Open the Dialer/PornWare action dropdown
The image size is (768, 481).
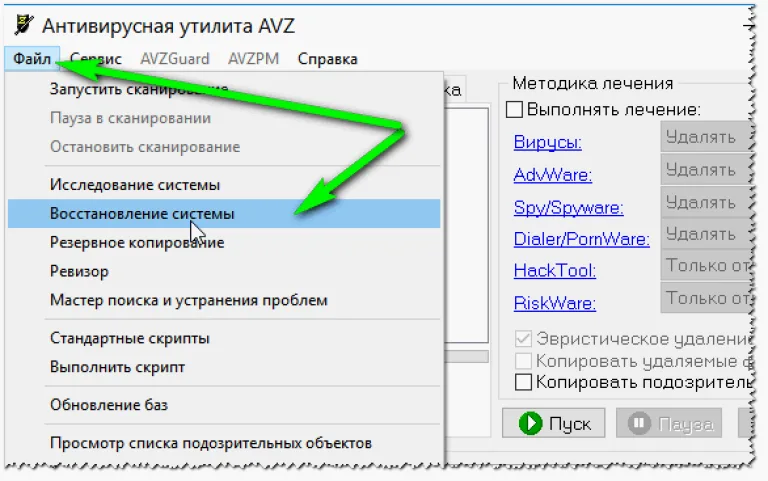[x=705, y=234]
